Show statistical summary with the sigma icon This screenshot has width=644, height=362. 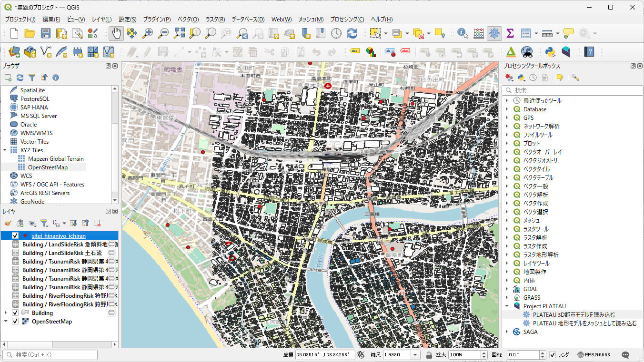(x=510, y=33)
